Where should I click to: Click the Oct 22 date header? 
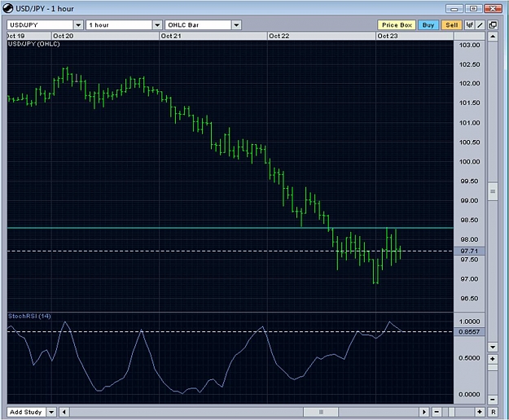click(x=279, y=36)
